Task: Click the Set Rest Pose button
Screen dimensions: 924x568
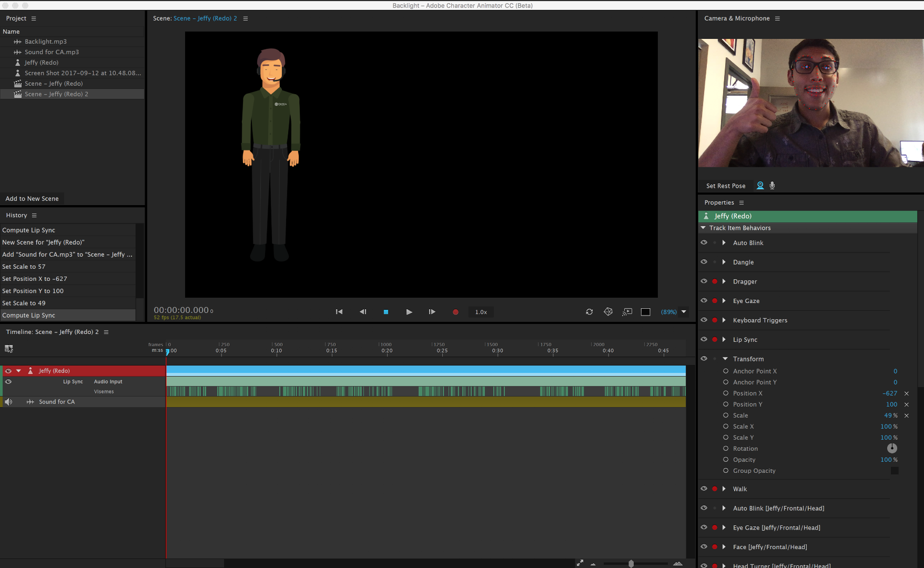Action: click(x=726, y=186)
